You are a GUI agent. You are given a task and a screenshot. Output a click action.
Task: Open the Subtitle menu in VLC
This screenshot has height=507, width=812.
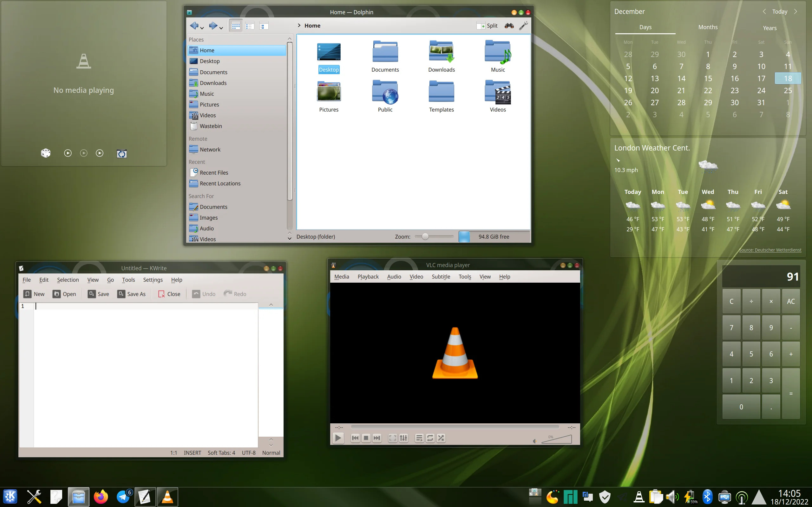[x=441, y=276]
